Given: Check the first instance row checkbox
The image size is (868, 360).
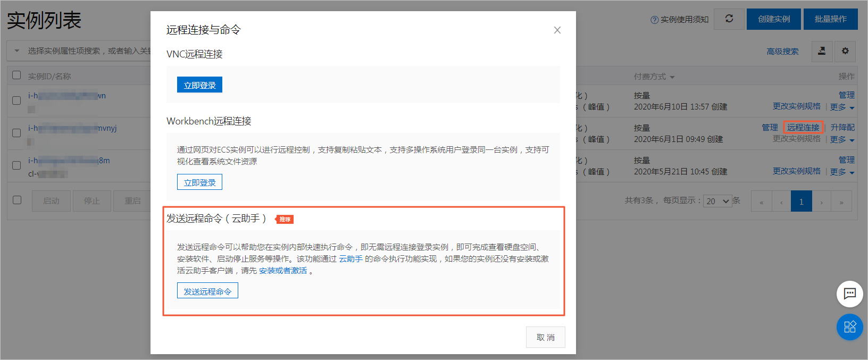Looking at the screenshot, I should click(x=16, y=101).
